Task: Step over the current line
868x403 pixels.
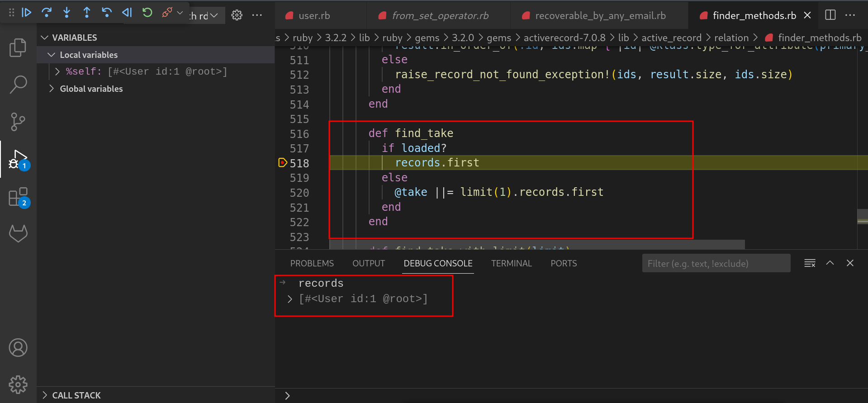Action: point(47,13)
